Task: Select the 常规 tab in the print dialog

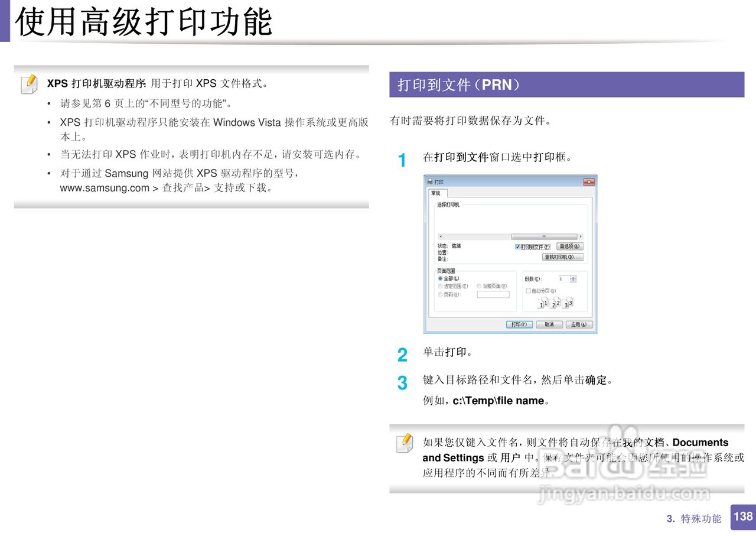Action: (x=438, y=193)
